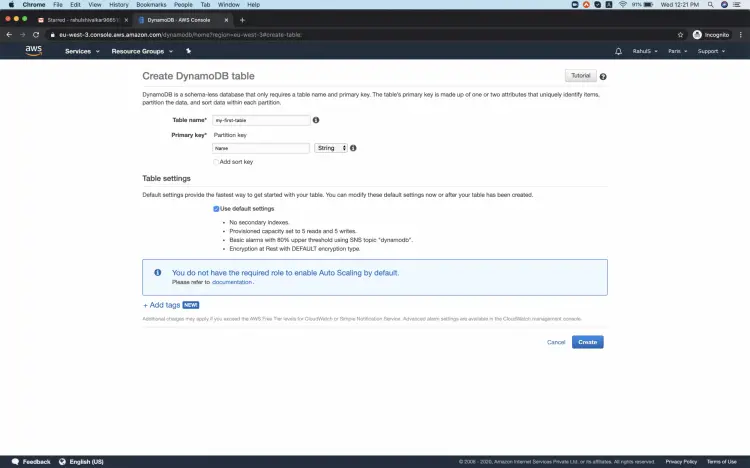Uncheck Use default settings checkbox
Image resolution: width=750 pixels, height=468 pixels.
(216, 208)
